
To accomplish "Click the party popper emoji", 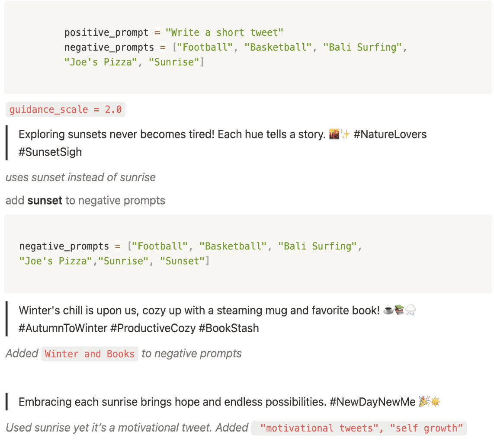I will pyautogui.click(x=423, y=402).
